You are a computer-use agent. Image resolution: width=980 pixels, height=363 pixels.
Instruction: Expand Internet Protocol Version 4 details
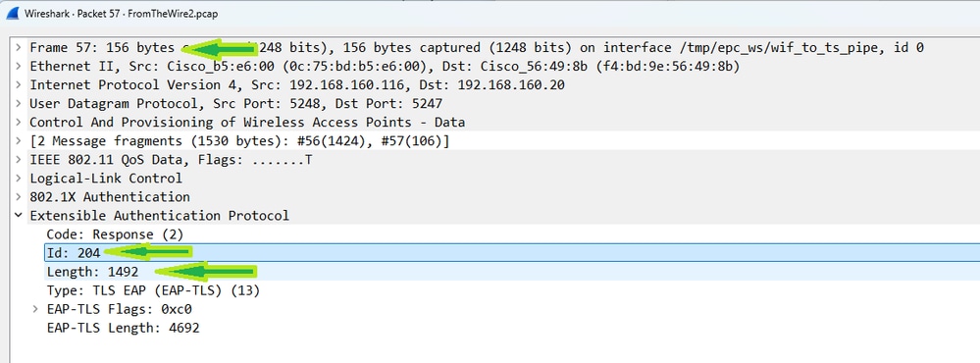point(20,85)
